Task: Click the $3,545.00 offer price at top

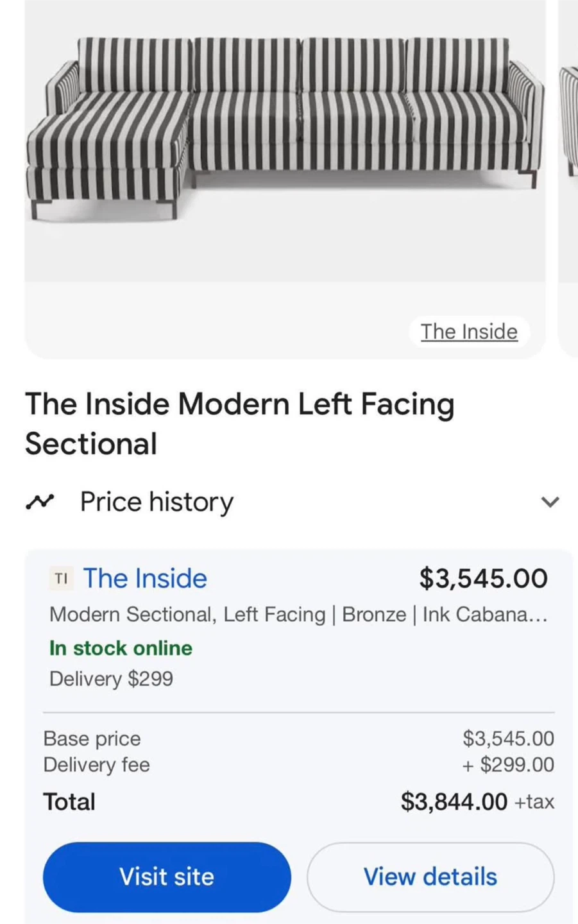Action: coord(484,578)
